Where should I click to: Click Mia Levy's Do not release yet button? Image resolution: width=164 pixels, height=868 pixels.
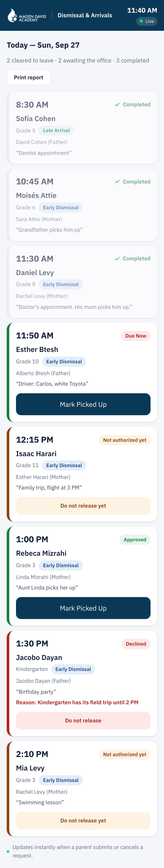coord(83,821)
